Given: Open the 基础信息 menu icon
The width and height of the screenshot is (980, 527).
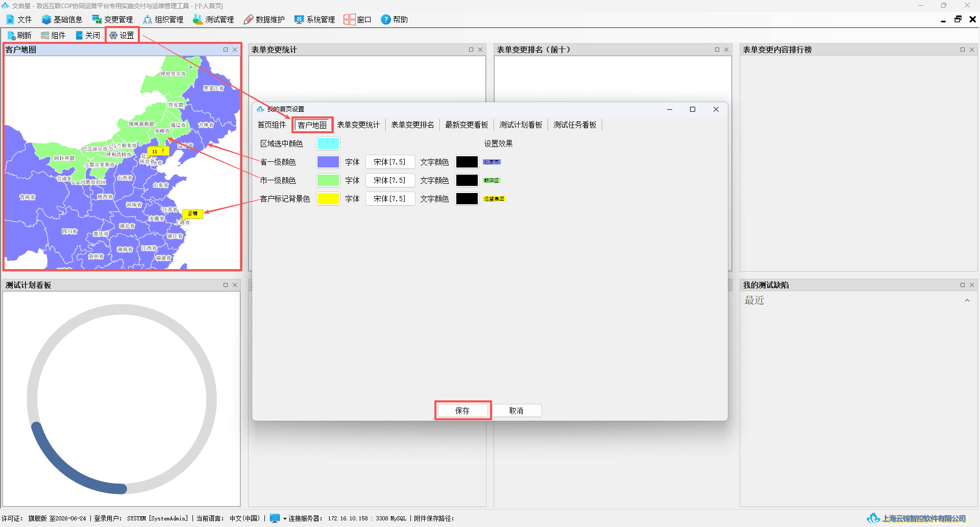Looking at the screenshot, I should 46,19.
